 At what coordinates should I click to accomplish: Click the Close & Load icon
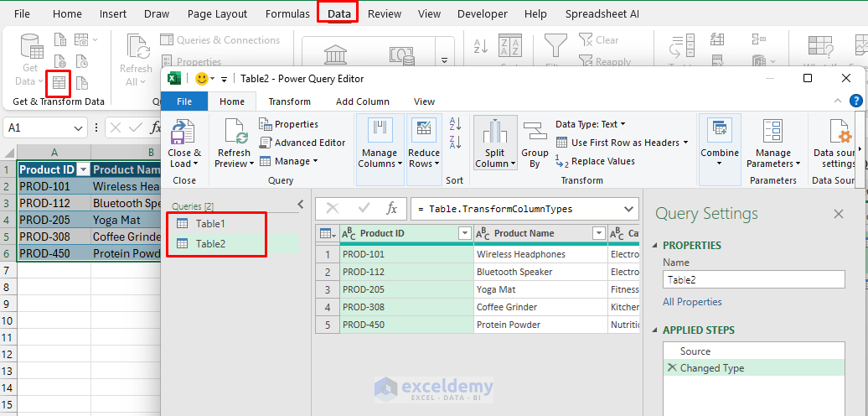182,132
